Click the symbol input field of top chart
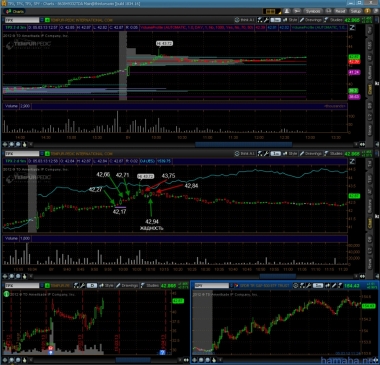The height and width of the screenshot is (365, 380). click(x=22, y=20)
